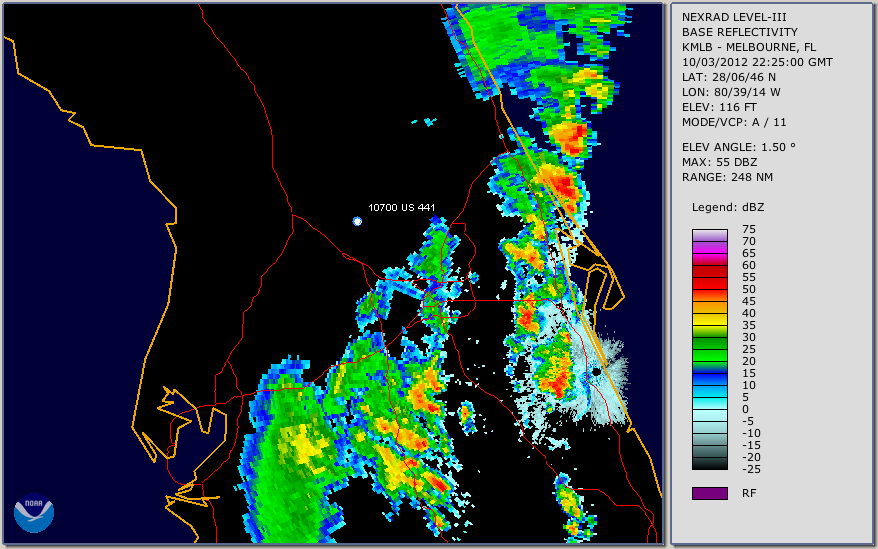Click the 10700 US 441 location marker
The image size is (878, 549).
(357, 221)
